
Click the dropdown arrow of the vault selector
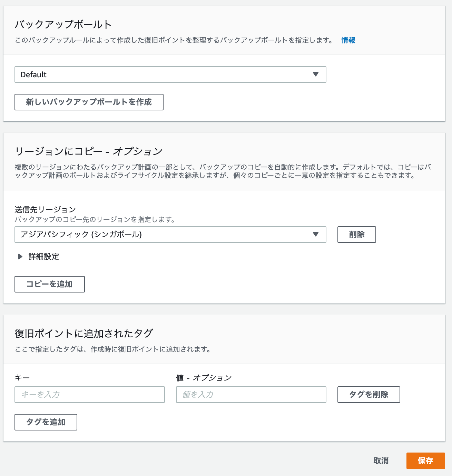315,74
